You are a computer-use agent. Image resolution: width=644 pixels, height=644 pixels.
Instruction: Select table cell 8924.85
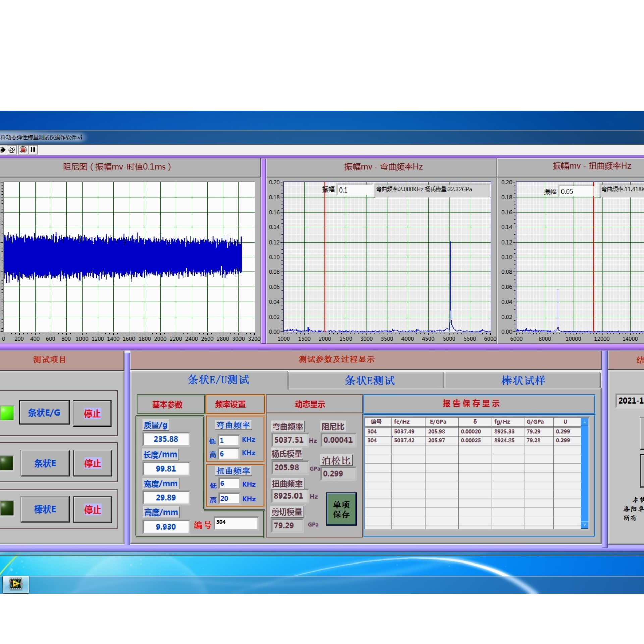[x=508, y=440]
